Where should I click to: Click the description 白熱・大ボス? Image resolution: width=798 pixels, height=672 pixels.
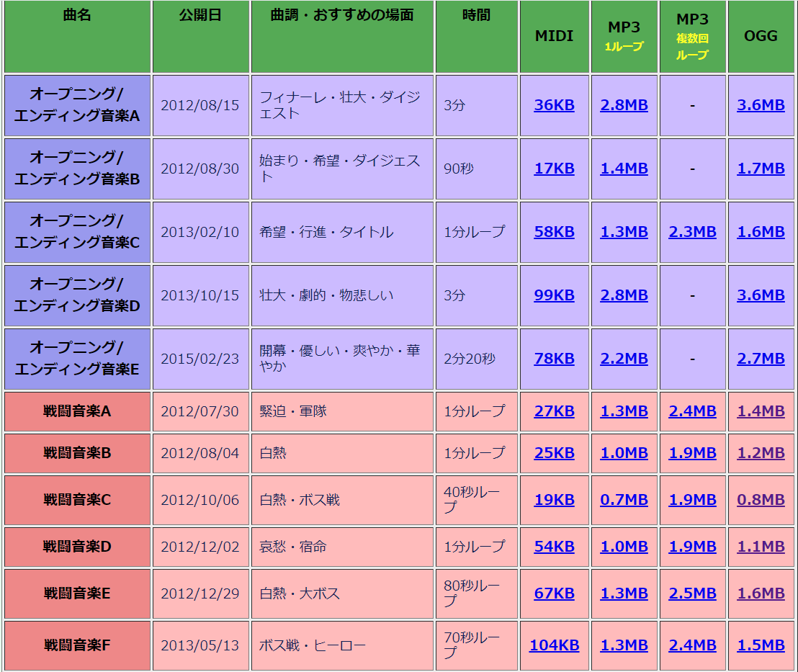click(300, 593)
